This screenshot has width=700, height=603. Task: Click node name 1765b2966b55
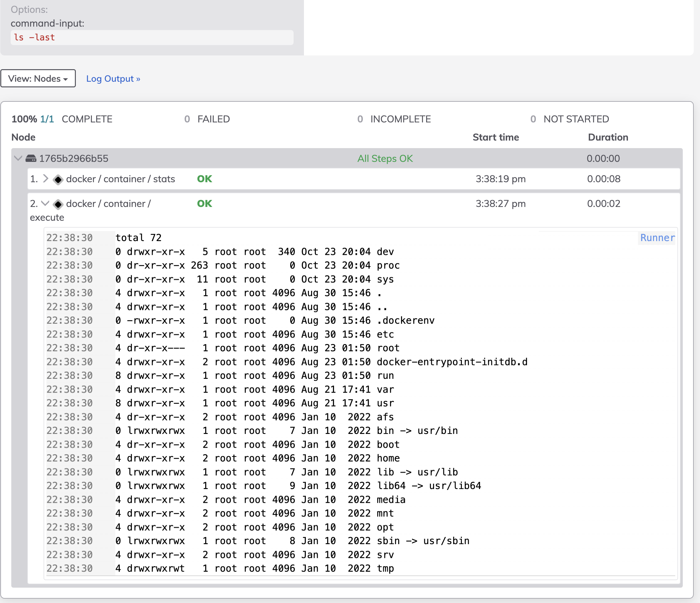[x=74, y=158]
